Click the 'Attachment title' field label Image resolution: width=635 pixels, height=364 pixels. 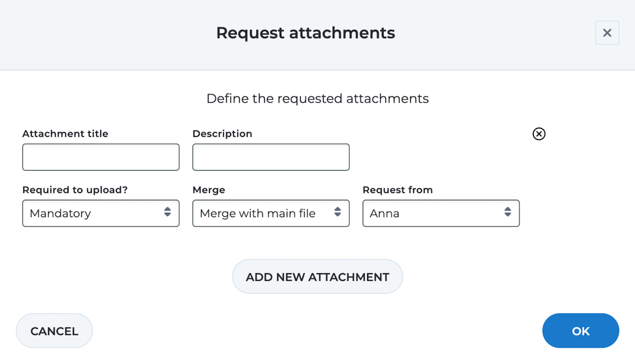coord(65,134)
